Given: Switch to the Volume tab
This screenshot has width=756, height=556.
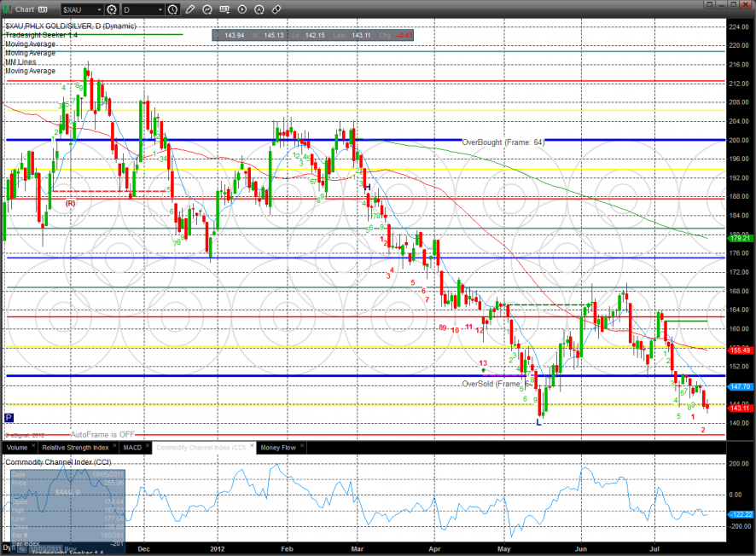Looking at the screenshot, I should (x=17, y=447).
